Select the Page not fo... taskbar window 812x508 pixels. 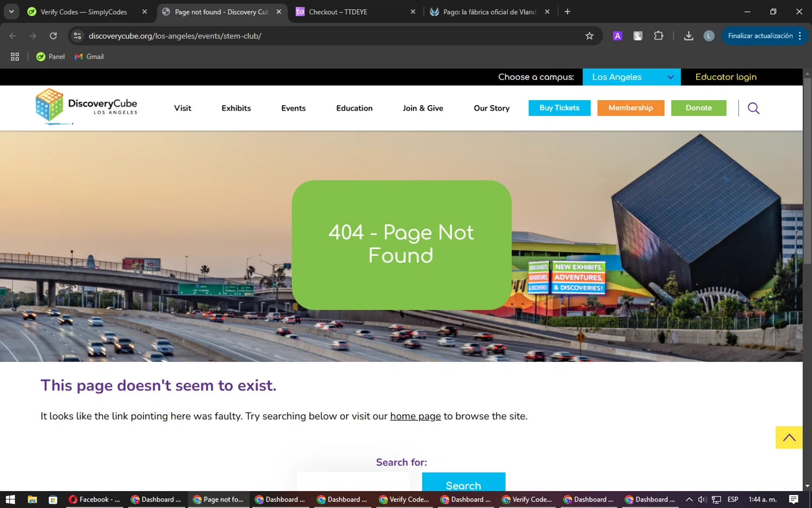pos(219,500)
